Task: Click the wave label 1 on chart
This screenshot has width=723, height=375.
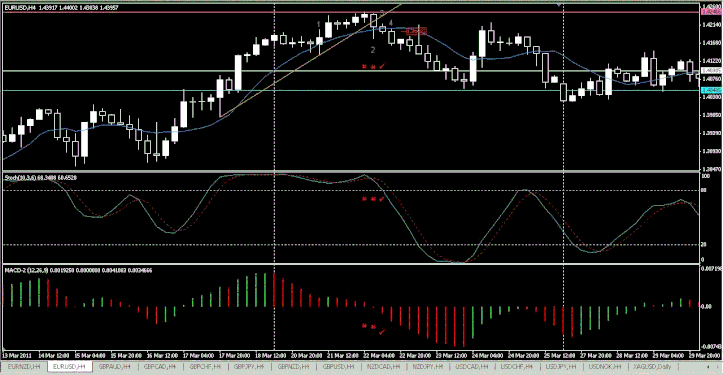Action: coord(319,24)
